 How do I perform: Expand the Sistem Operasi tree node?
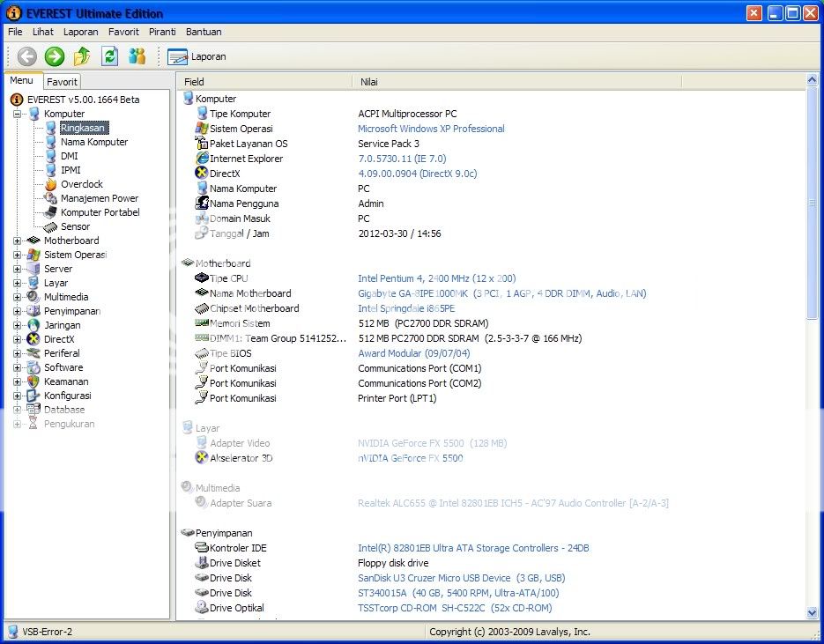point(17,255)
